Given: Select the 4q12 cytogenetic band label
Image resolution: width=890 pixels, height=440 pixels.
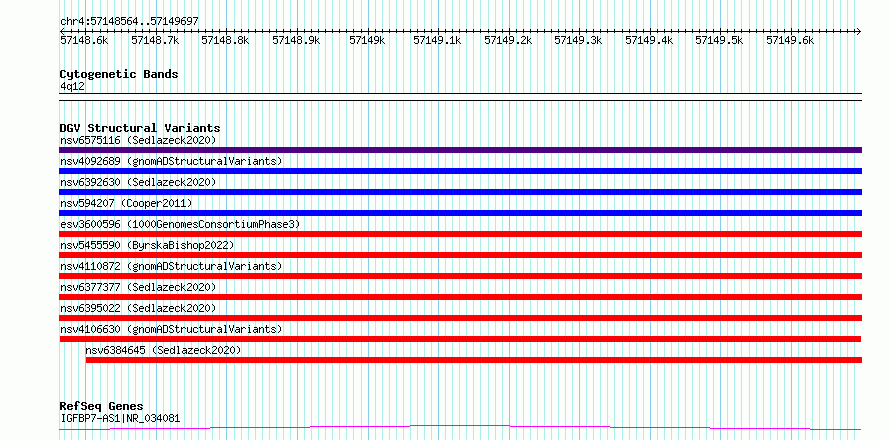Looking at the screenshot, I should click(x=72, y=86).
